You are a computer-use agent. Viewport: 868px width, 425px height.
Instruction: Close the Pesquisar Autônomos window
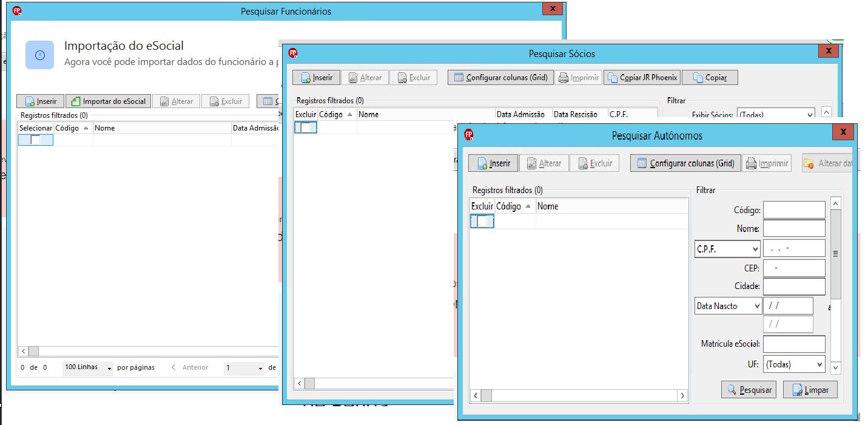click(843, 132)
